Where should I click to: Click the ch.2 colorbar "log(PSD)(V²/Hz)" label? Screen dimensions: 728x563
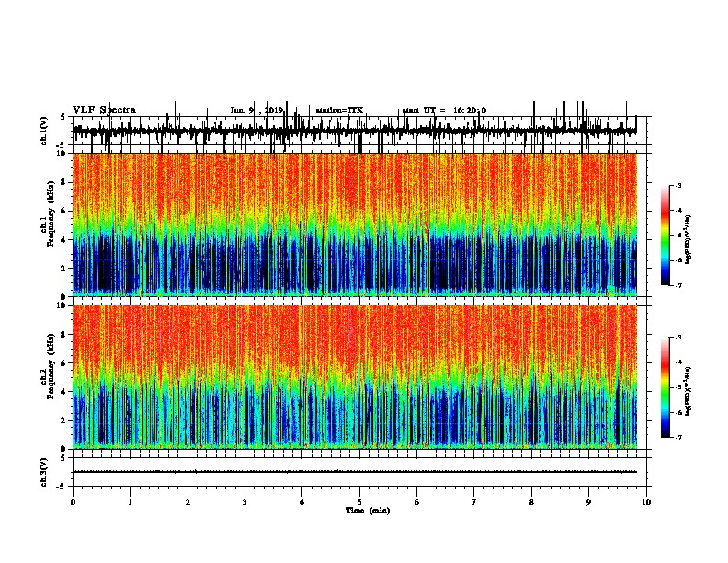click(x=688, y=391)
